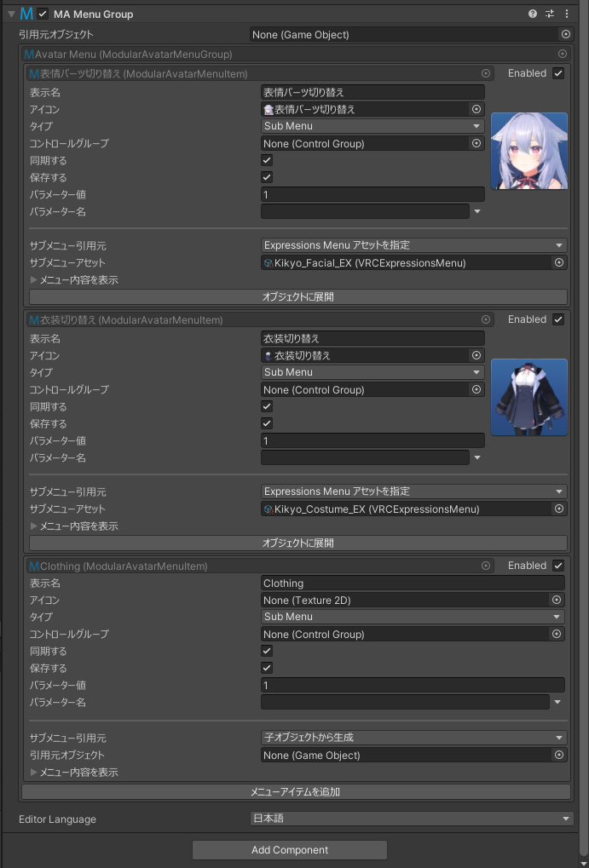Viewport: 589px width, 868px height.
Task: Open タイプ Sub Menu dropdown for Clothing
Action: [413, 617]
